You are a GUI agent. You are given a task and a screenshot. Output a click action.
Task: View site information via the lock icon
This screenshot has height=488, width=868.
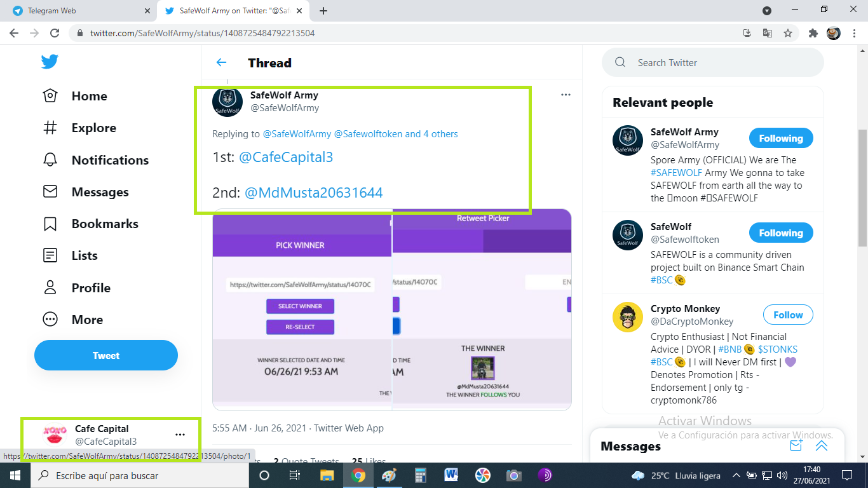click(x=80, y=33)
